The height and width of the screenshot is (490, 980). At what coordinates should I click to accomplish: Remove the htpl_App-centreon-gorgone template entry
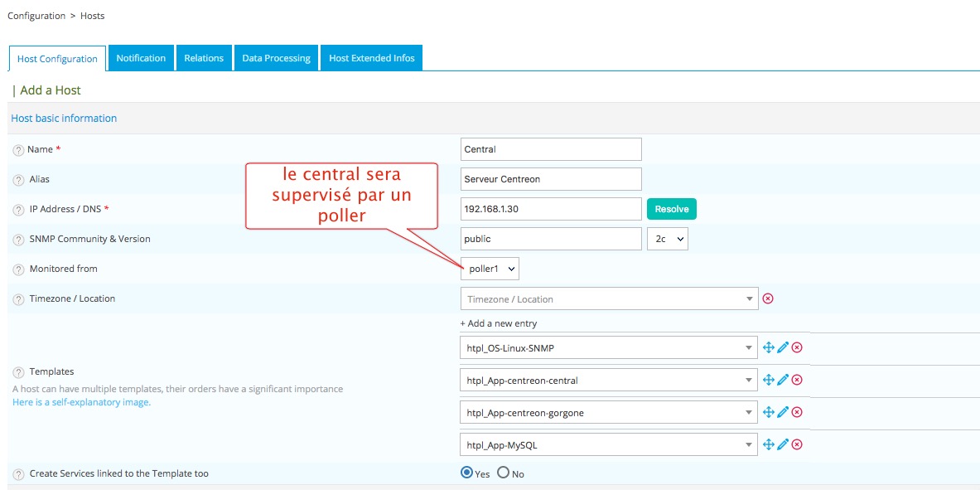tap(797, 412)
